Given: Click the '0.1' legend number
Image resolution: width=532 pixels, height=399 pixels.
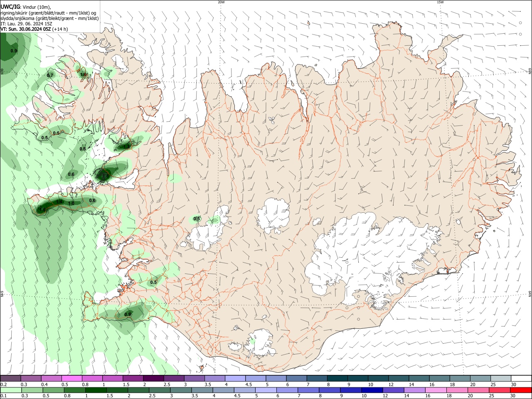Looking at the screenshot, I should 3,396.
